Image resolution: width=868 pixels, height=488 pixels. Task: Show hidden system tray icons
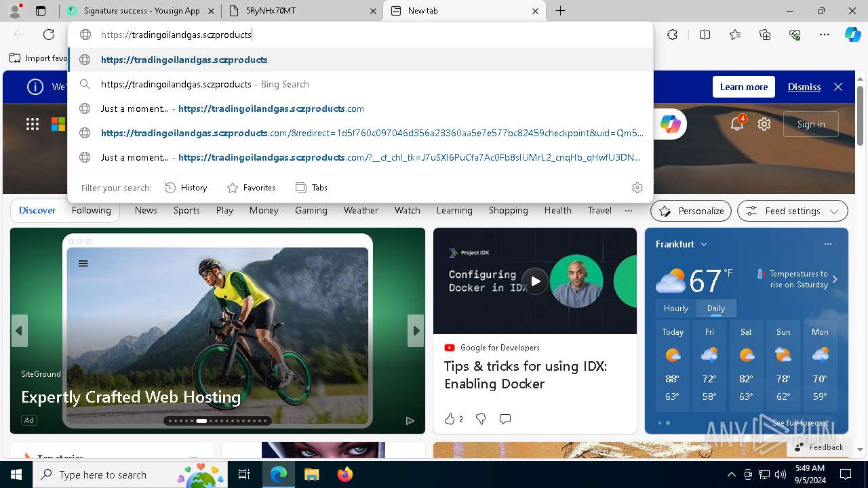[731, 474]
